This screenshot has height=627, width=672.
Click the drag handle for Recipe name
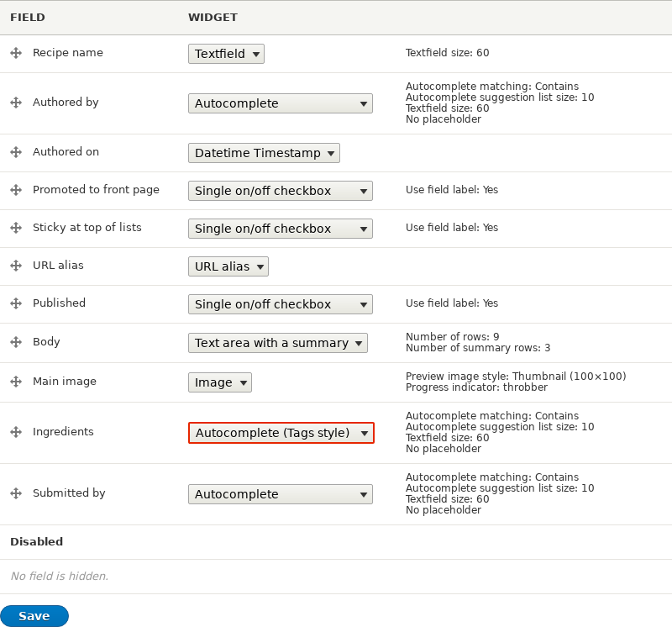[16, 52]
